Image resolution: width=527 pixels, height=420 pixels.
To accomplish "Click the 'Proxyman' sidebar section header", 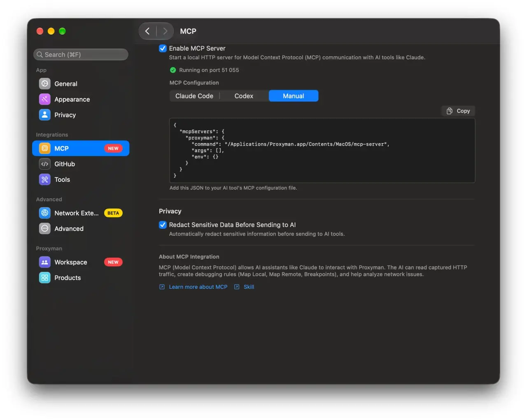I will pyautogui.click(x=49, y=248).
